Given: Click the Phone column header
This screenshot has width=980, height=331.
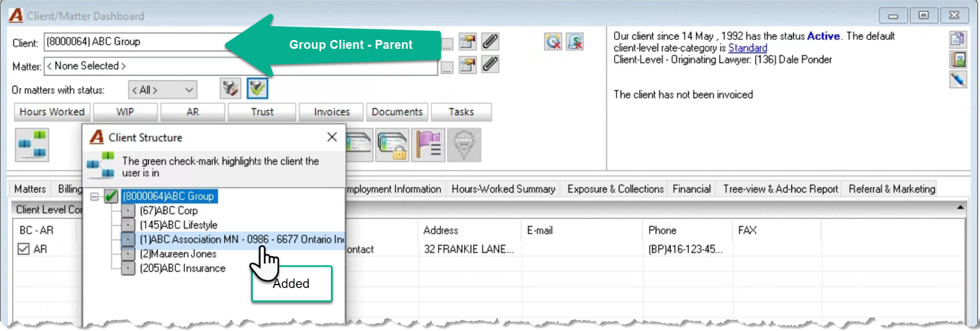Looking at the screenshot, I should (687, 230).
